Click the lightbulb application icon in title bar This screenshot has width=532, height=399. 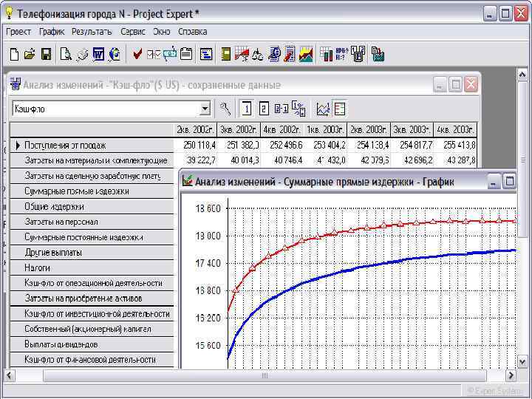pyautogui.click(x=9, y=13)
